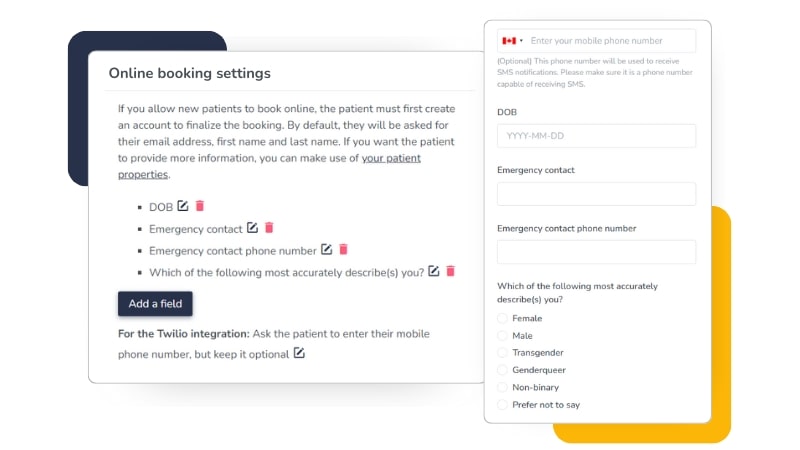Edit the DOB field
800x450 pixels.
click(183, 206)
